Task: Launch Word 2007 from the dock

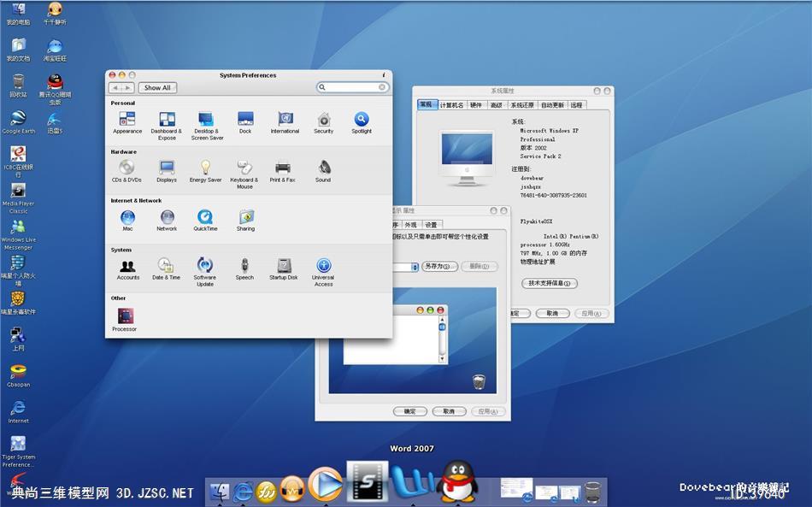Action: [x=412, y=483]
